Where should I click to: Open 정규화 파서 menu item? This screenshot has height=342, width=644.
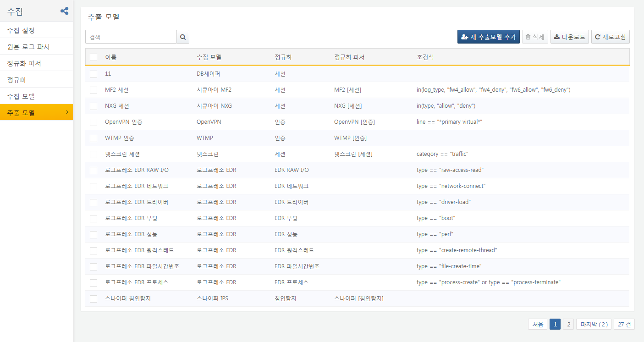[x=36, y=63]
